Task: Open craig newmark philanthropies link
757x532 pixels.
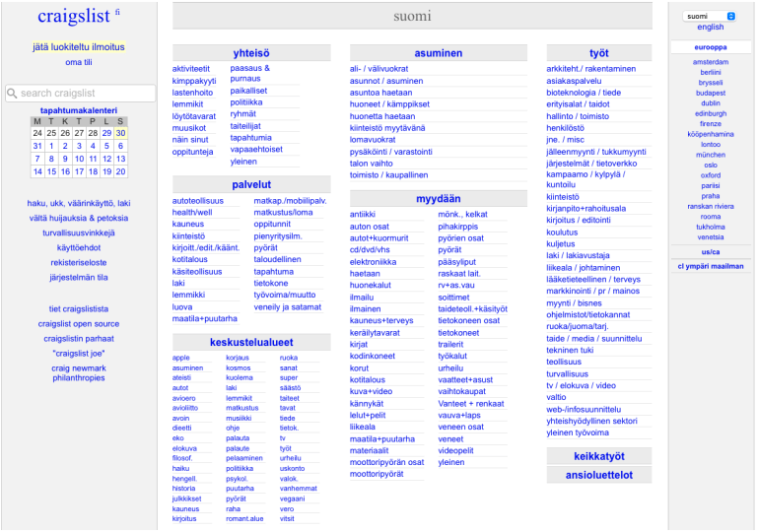Action: pos(79,373)
